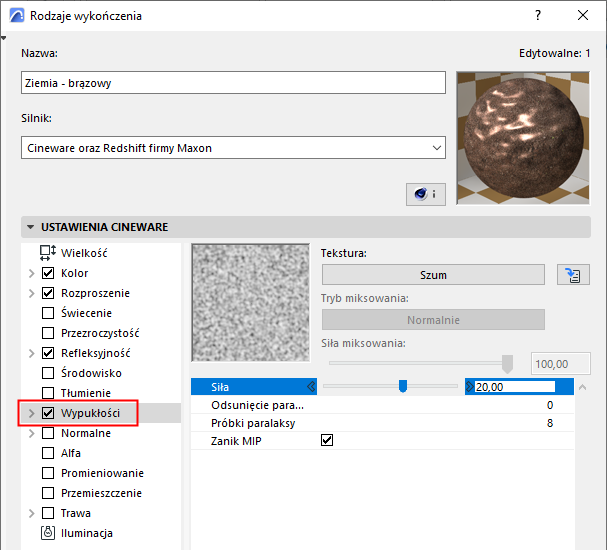Expand the Normalne tree item

[x=31, y=433]
